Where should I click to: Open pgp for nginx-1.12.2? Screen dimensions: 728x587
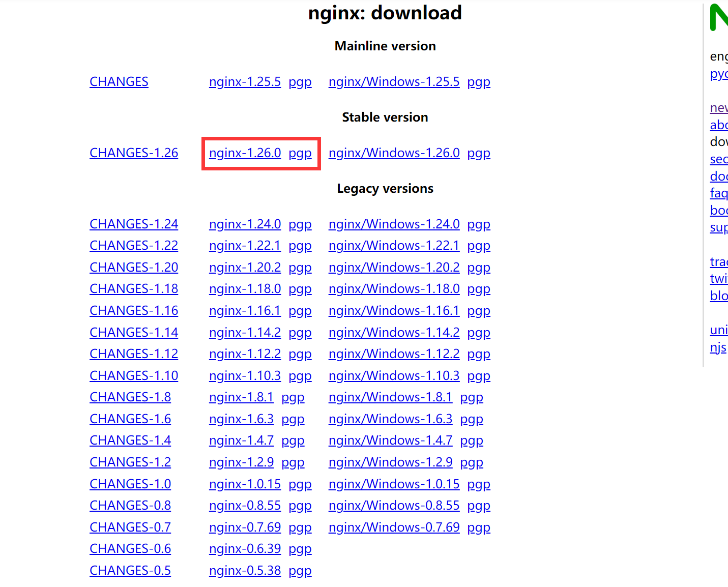[300, 354]
